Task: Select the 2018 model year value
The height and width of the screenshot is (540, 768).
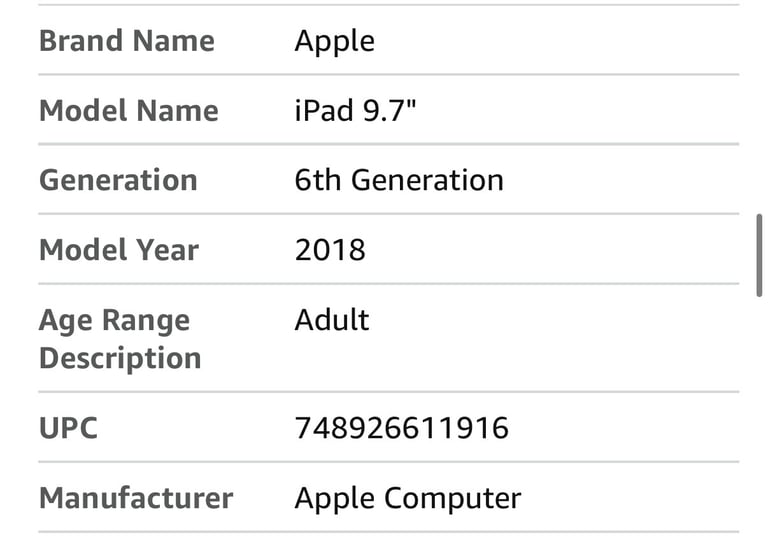Action: click(x=330, y=250)
